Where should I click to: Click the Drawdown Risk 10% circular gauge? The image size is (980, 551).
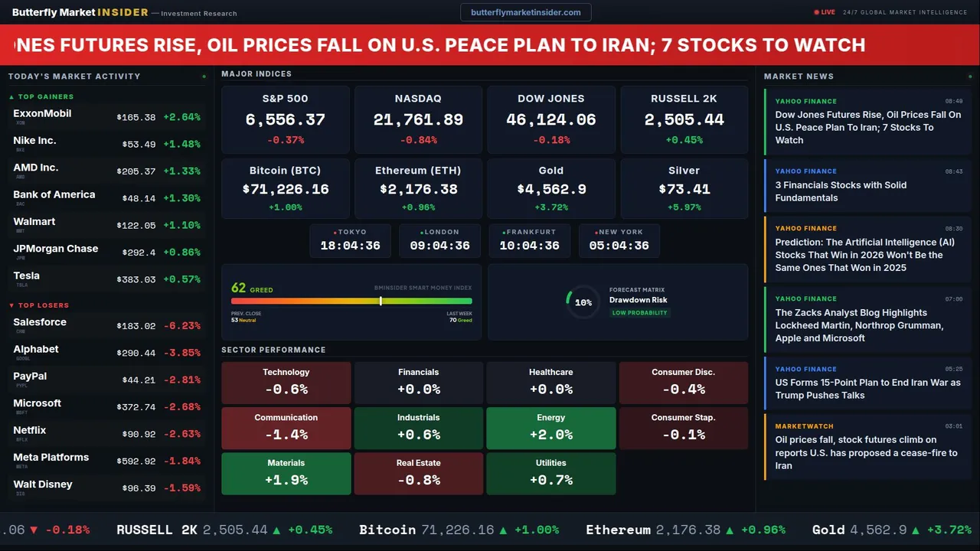583,302
